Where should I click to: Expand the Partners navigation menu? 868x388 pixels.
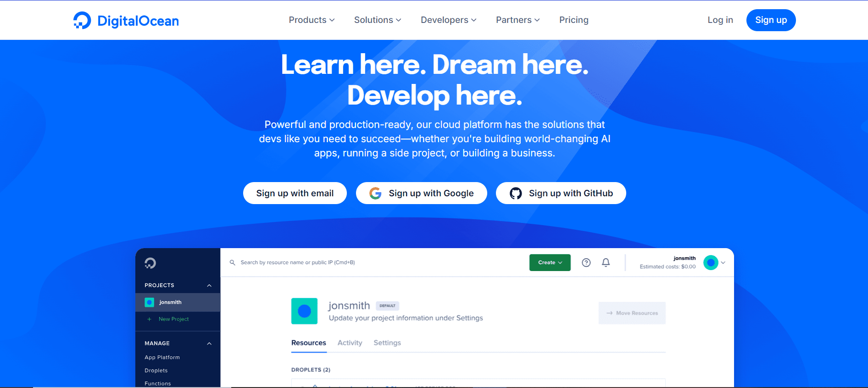tap(517, 20)
